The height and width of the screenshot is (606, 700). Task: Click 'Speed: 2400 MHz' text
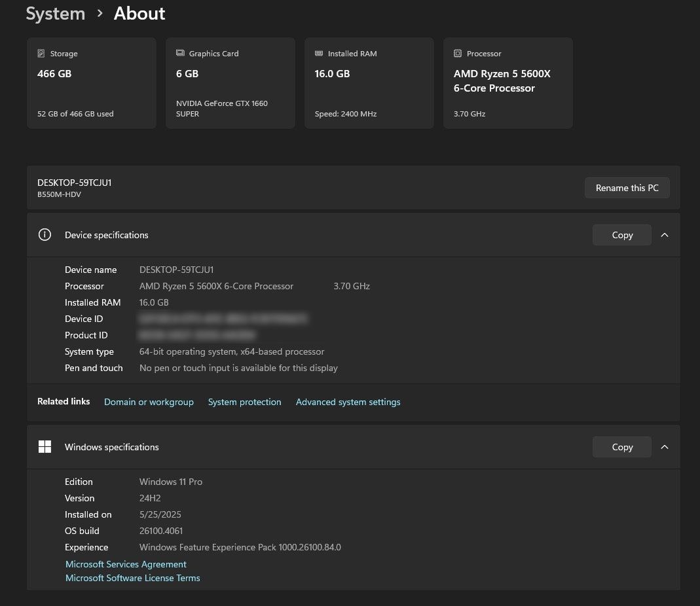tap(346, 114)
